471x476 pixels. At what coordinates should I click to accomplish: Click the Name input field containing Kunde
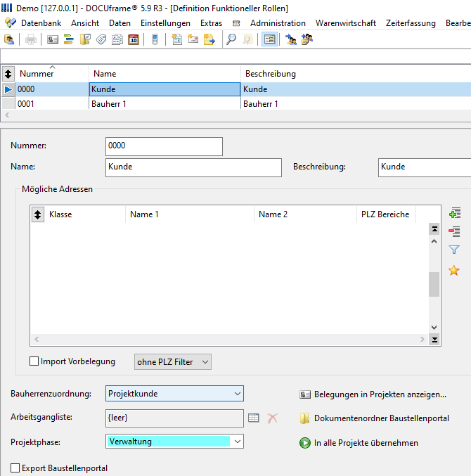[x=193, y=167]
